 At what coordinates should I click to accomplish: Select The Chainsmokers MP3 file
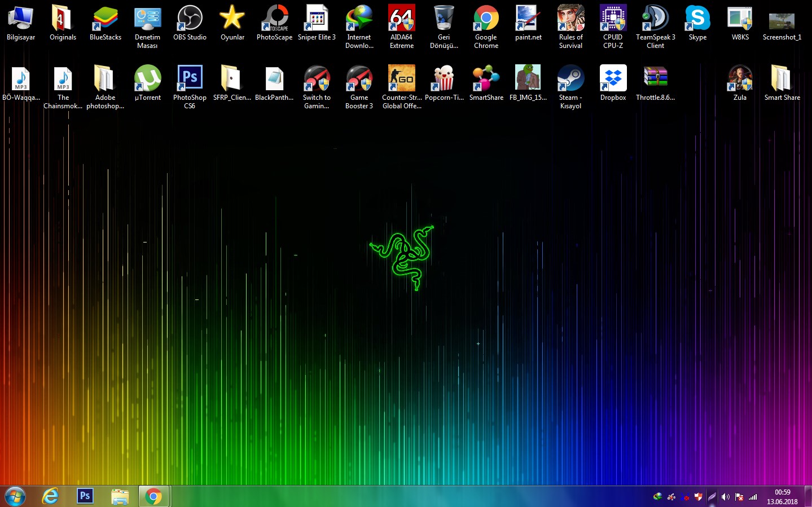tap(63, 87)
